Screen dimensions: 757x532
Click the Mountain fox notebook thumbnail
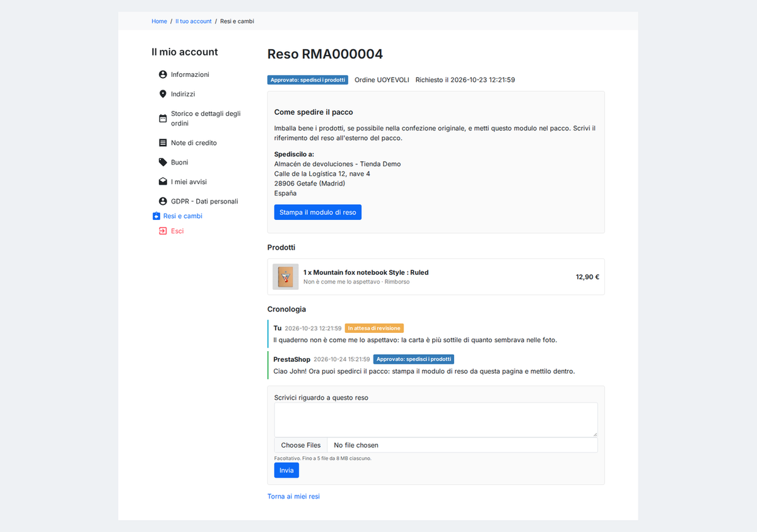coord(286,277)
